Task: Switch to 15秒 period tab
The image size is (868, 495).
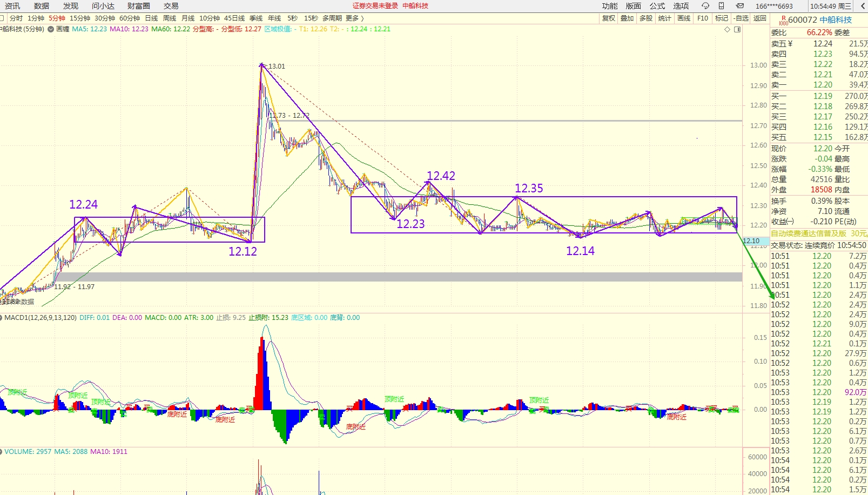Action: (x=311, y=18)
